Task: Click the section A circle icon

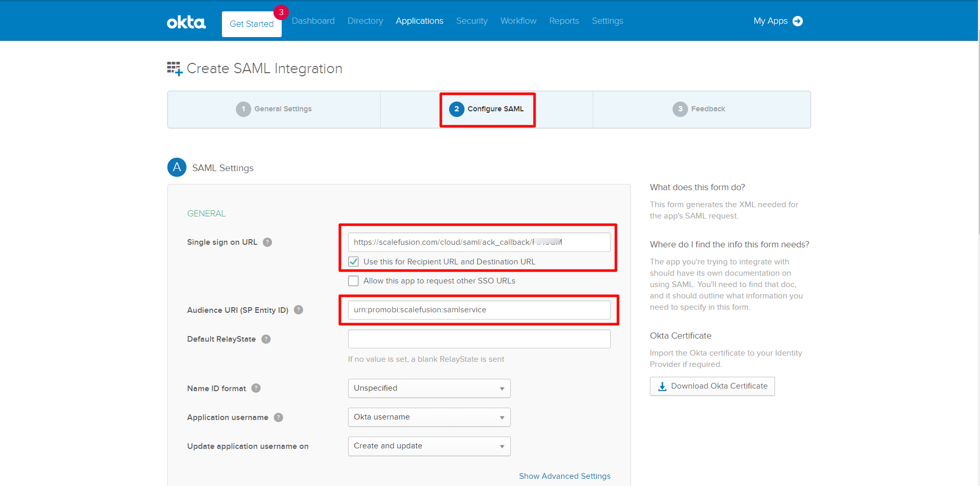Action: click(177, 167)
